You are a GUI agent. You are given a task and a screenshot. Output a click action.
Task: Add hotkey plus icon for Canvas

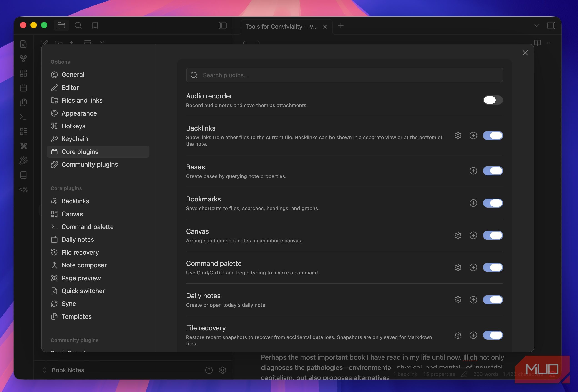point(473,235)
